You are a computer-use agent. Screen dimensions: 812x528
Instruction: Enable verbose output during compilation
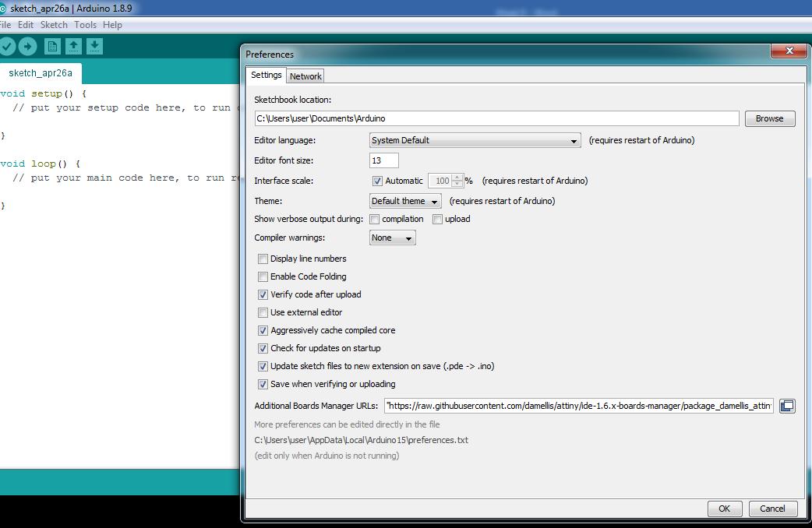click(374, 220)
